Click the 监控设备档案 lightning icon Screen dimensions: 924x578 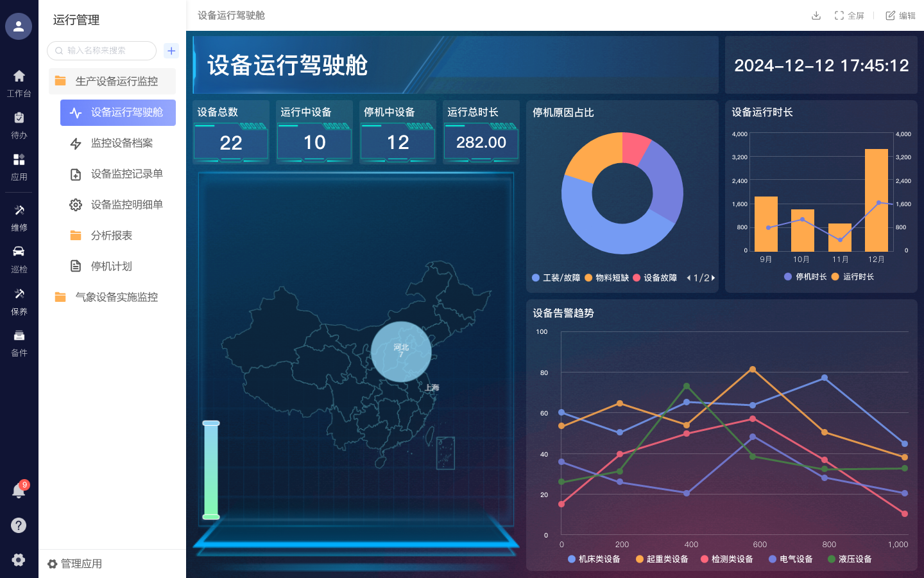[76, 143]
